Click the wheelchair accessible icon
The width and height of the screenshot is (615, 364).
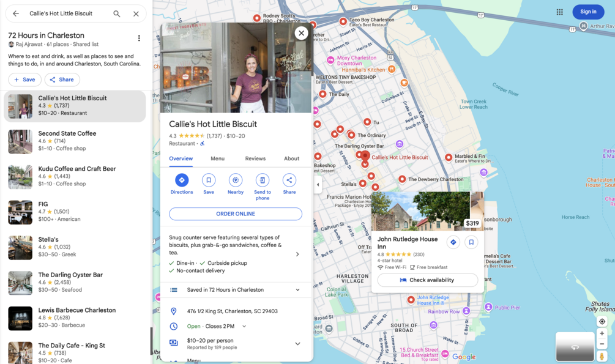(203, 144)
